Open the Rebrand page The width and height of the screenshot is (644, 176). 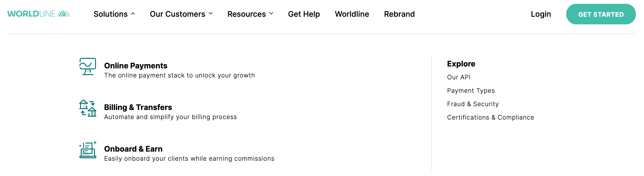click(x=399, y=14)
